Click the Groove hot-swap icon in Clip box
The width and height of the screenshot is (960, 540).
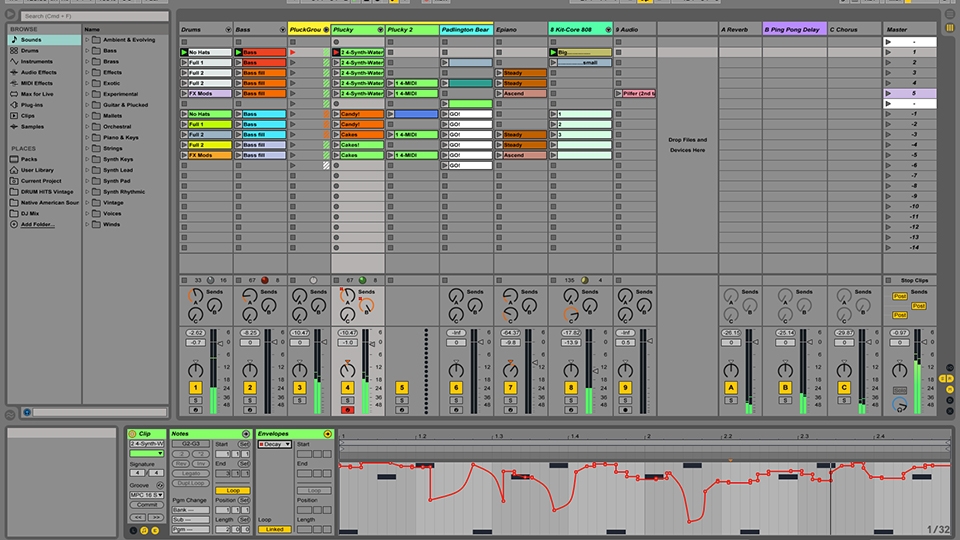pos(160,485)
